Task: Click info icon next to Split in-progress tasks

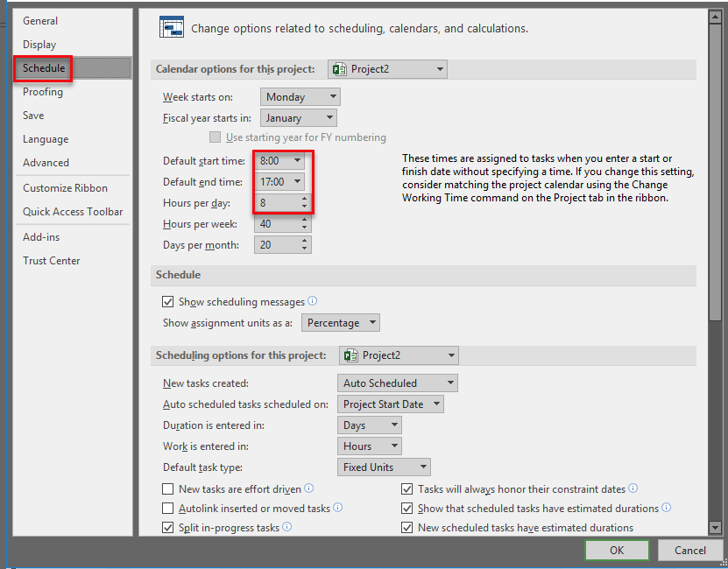Action: (x=287, y=527)
